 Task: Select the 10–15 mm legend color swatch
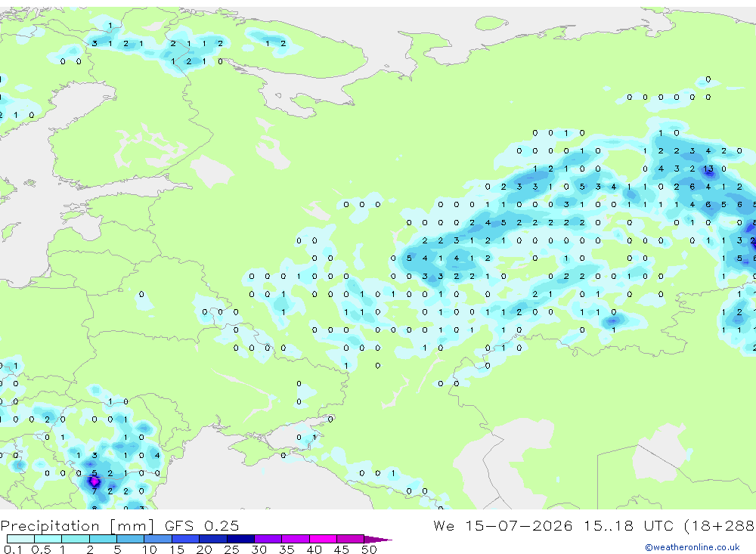[158, 539]
